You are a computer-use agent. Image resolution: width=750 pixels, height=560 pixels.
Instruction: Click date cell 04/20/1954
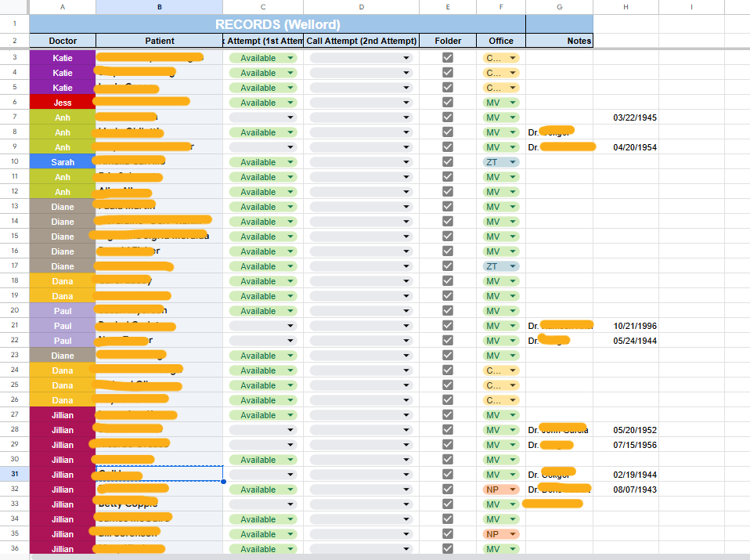626,147
